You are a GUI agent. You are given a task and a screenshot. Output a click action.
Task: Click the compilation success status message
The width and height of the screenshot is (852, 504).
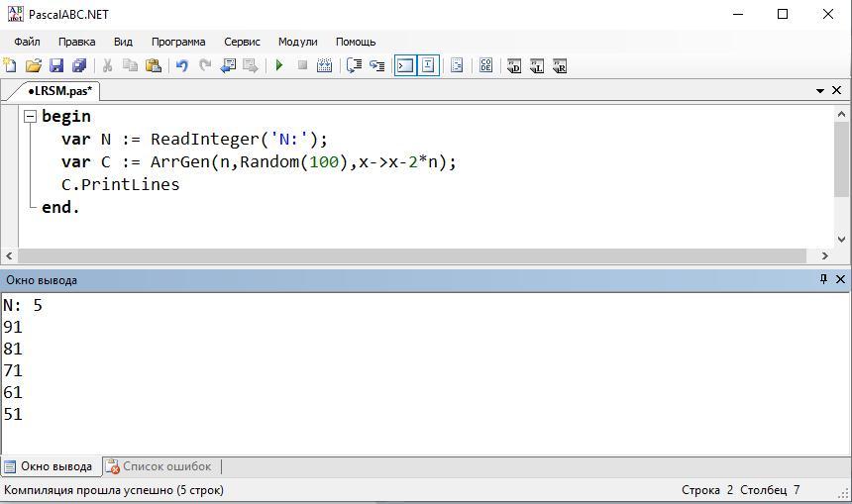[x=114, y=490]
